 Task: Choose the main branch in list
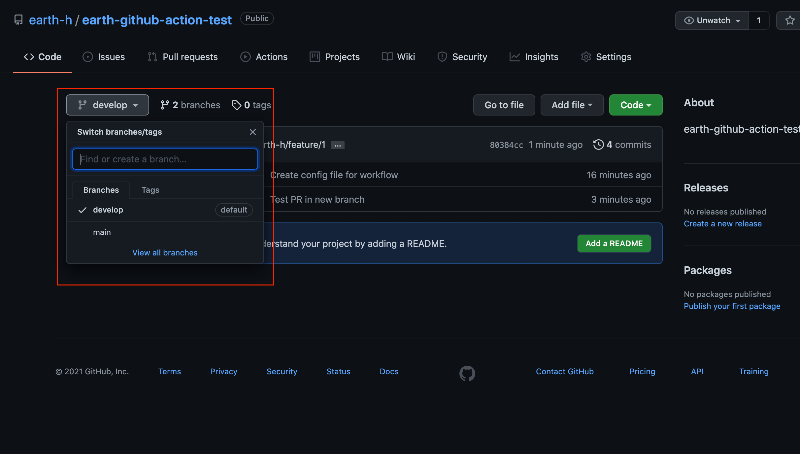(x=165, y=232)
